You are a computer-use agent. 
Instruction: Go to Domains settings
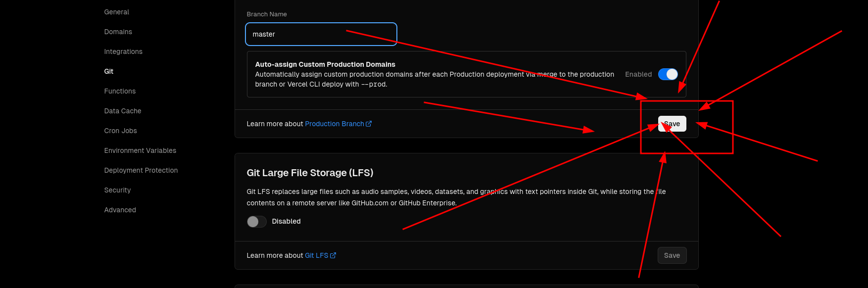[x=118, y=32]
